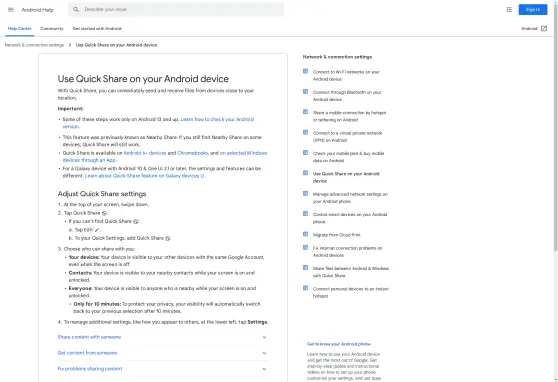This screenshot has width=558, height=382.
Task: Open Manage advanced network settings link
Action: tap(350, 198)
